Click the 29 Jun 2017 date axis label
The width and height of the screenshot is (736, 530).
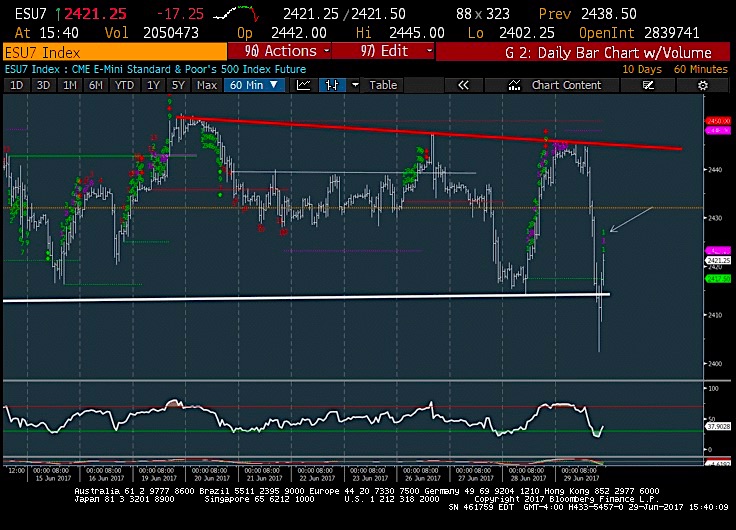tap(581, 478)
